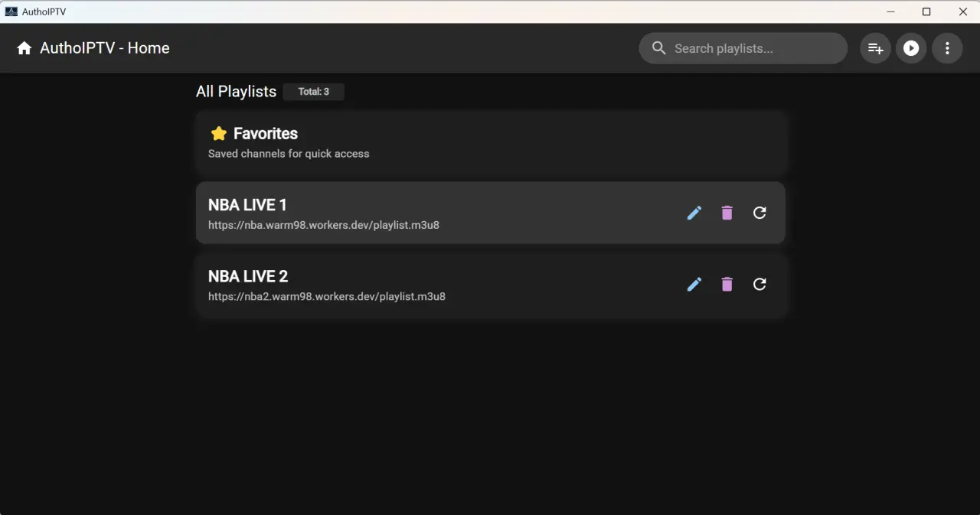Close the AuthoIPTV window
The height and width of the screenshot is (515, 980).
(962, 11)
